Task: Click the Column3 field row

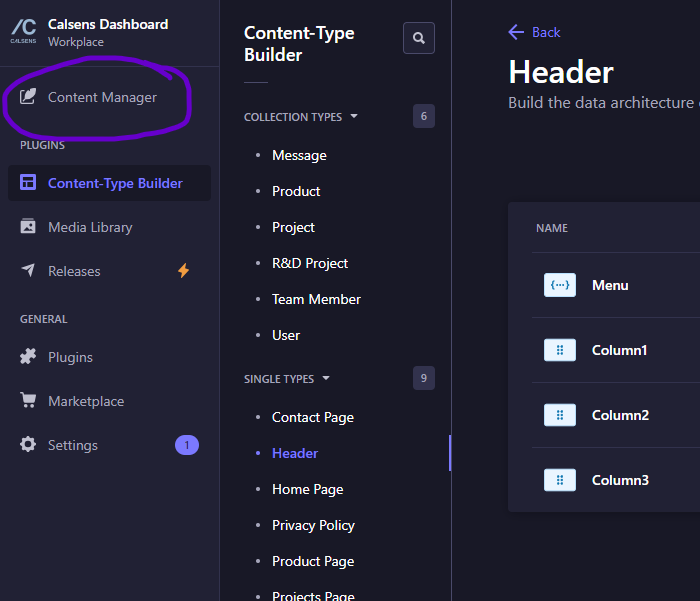Action: (620, 480)
